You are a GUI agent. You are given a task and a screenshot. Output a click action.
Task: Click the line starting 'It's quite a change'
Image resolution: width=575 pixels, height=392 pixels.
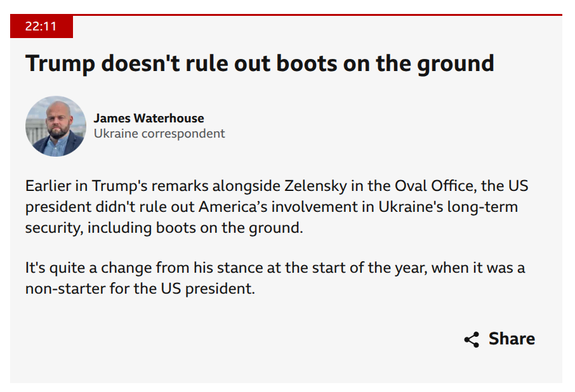coord(275,268)
